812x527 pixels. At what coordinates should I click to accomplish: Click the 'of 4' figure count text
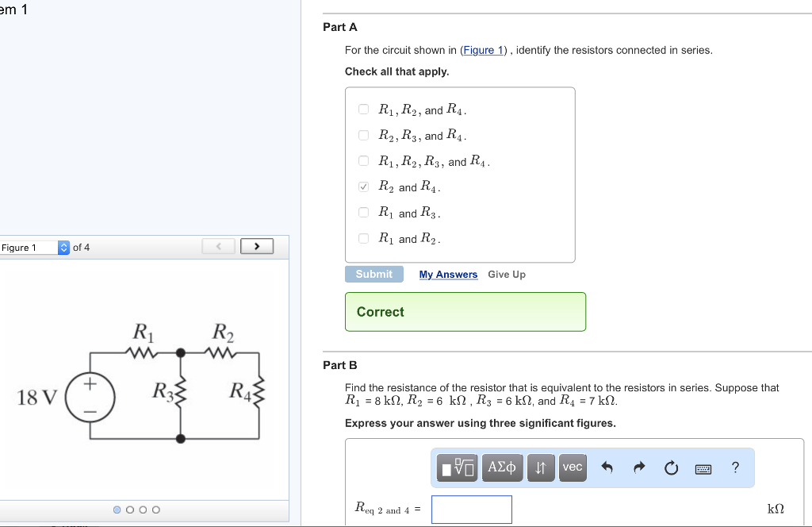[82, 247]
